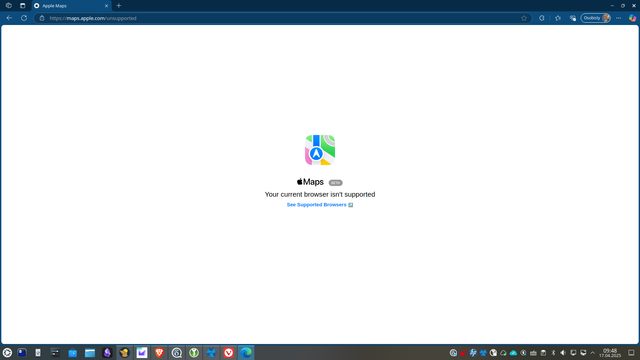The height and width of the screenshot is (360, 640).
Task: Open the Copilot sidebar icon
Action: pos(632,18)
